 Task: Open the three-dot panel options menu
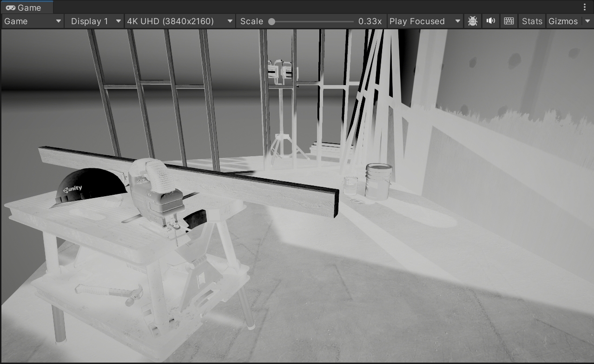click(x=585, y=7)
